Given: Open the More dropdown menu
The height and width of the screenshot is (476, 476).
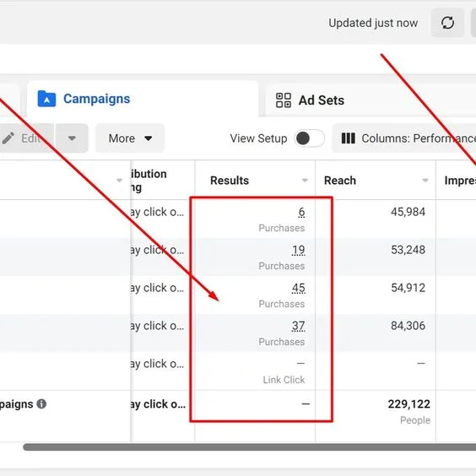Looking at the screenshot, I should [x=130, y=138].
